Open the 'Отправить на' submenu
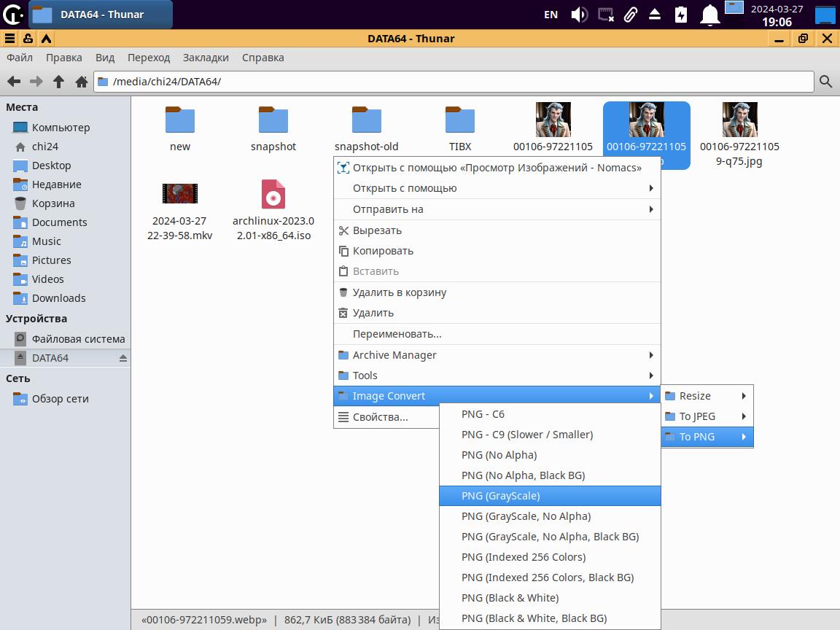This screenshot has height=630, width=840. click(496, 209)
